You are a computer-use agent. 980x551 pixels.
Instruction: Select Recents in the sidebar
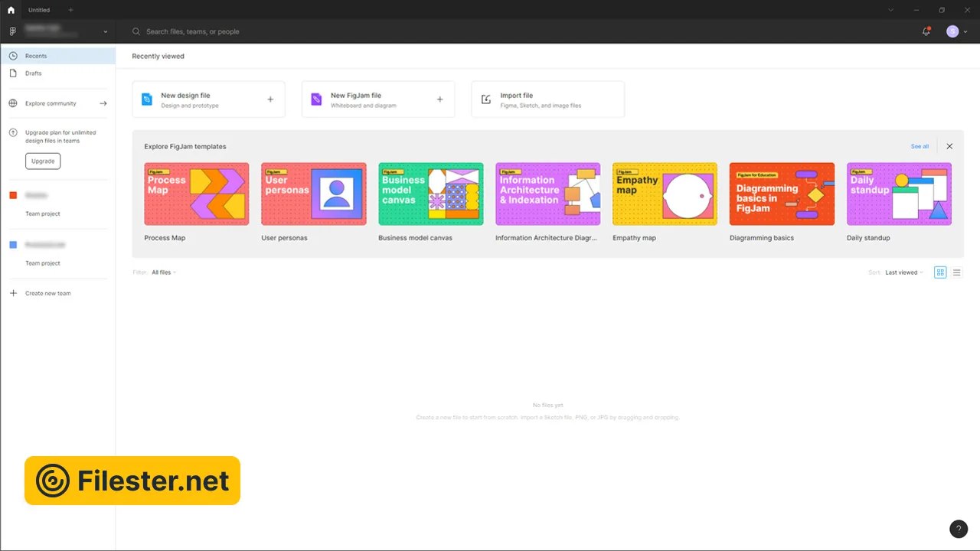(36, 56)
